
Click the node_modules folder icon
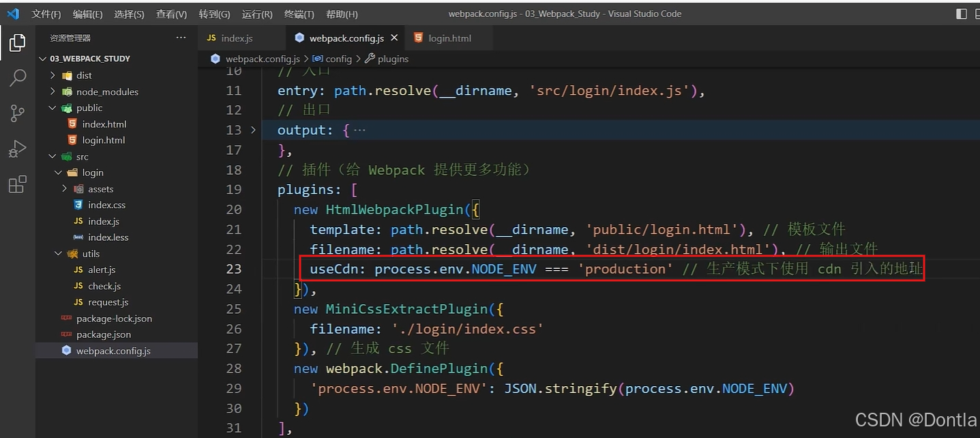click(67, 91)
